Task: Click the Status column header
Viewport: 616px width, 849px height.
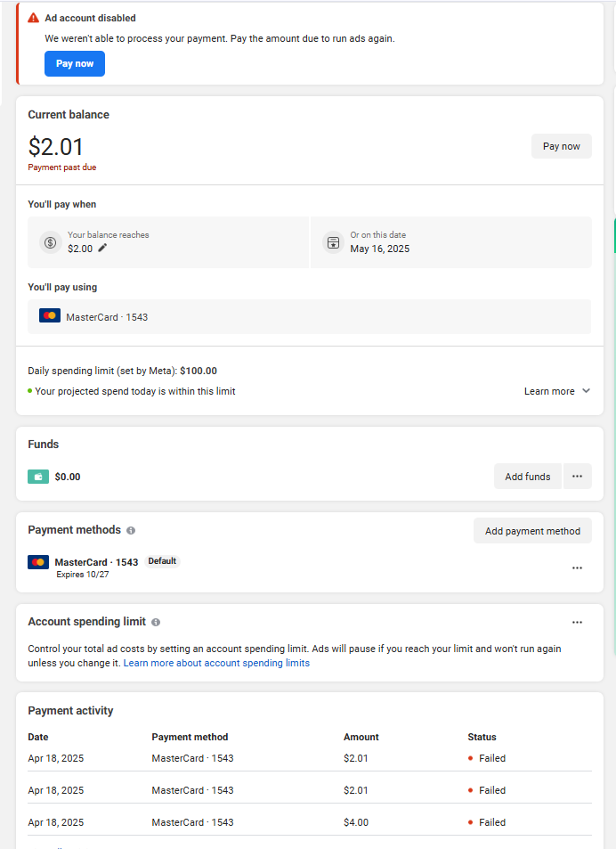Action: point(482,737)
